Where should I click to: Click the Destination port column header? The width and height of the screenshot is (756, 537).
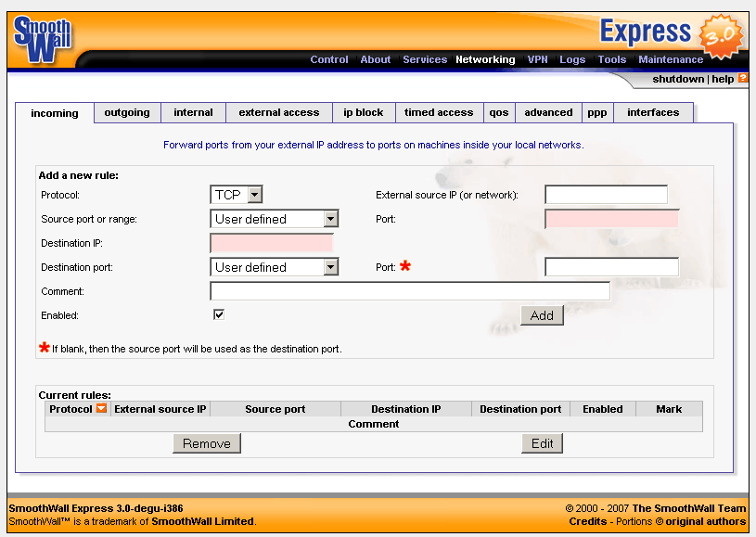520,409
